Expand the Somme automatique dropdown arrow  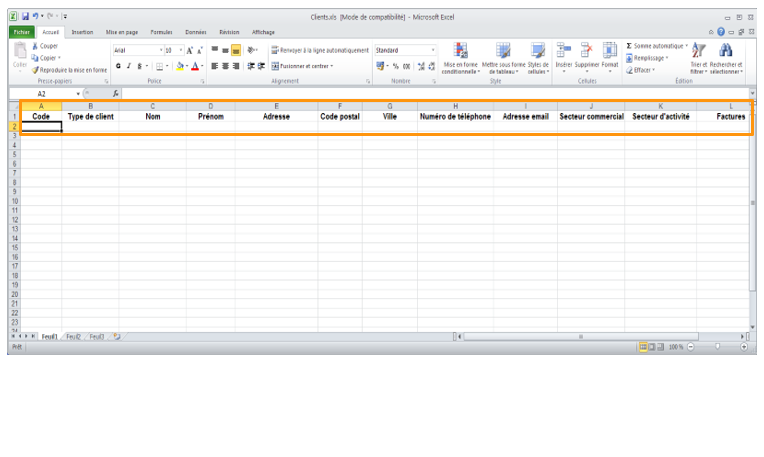click(x=687, y=46)
